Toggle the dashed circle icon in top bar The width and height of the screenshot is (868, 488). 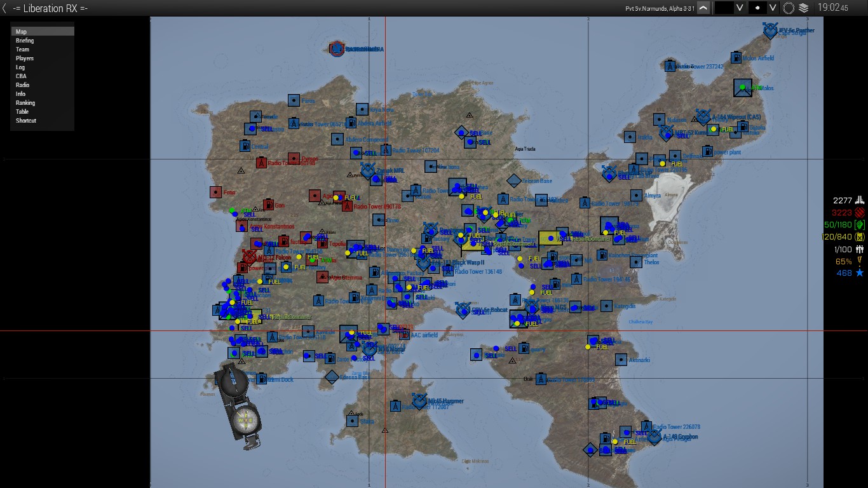point(789,8)
